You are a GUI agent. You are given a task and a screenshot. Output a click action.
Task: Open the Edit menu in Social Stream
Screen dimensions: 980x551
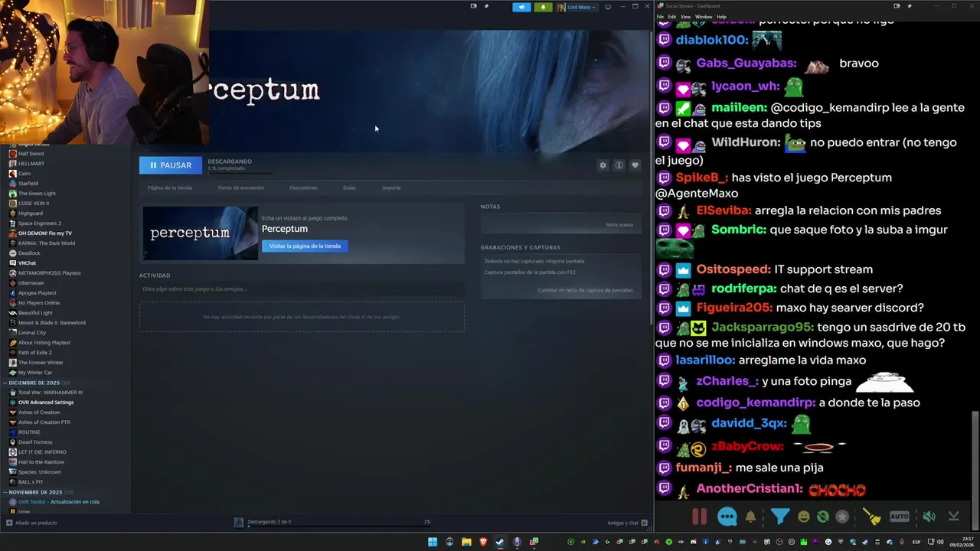coord(671,16)
